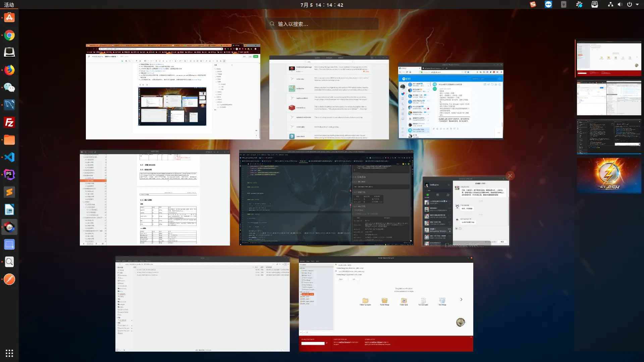This screenshot has height=362, width=644.
Task: Click the Sogou input method tray icon
Action: [x=533, y=4]
